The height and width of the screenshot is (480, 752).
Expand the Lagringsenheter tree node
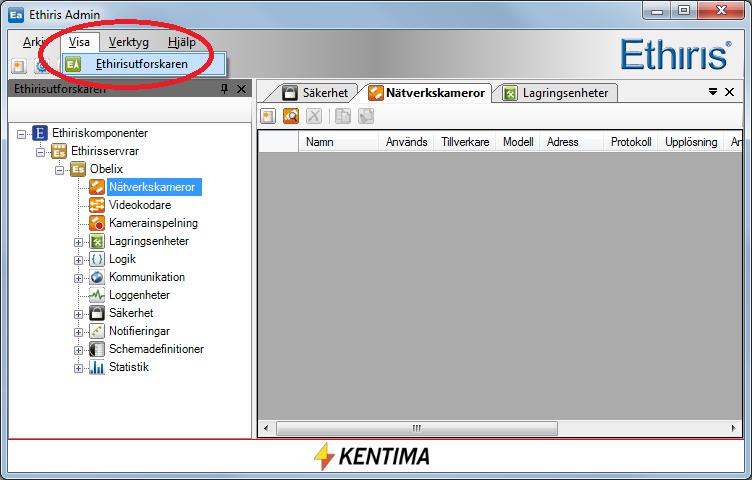(78, 242)
